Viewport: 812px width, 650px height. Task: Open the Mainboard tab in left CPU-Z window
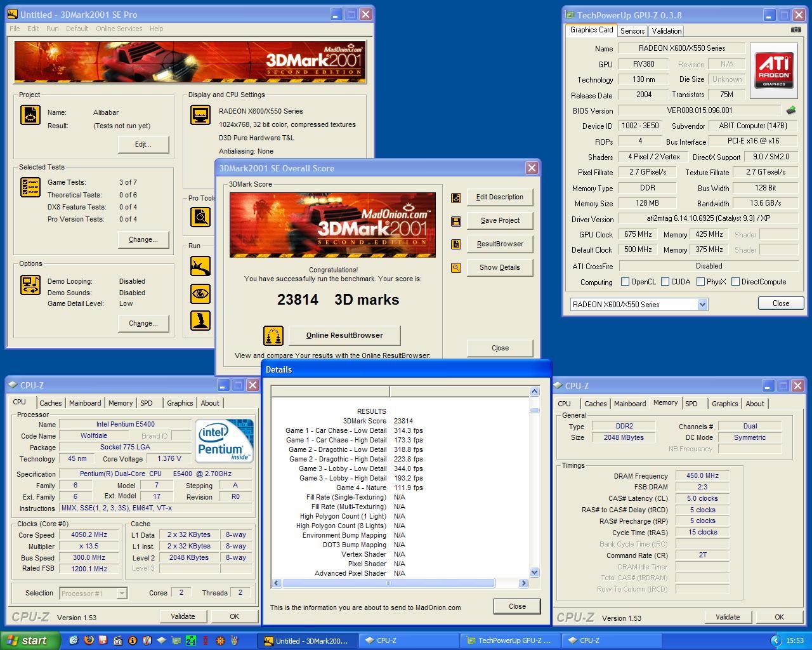click(85, 403)
